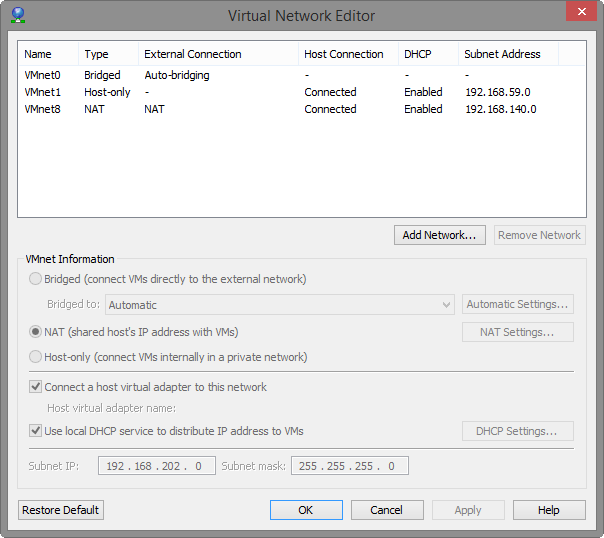Screen dimensions: 604x538
Task: Open the Bridged to Automatic dropdown
Action: (280, 305)
